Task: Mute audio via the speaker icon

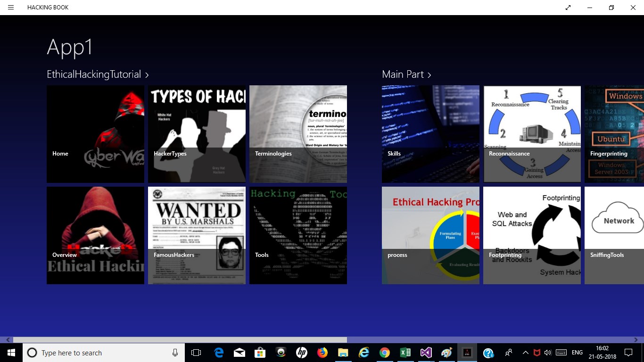Action: click(547, 353)
